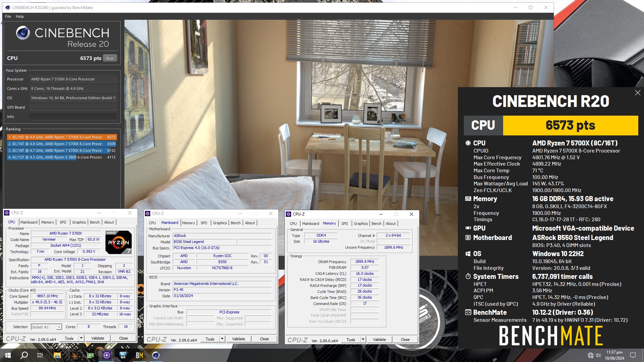This screenshot has height=362, width=644.
Task: Click the network globe tray icon
Action: click(x=591, y=355)
